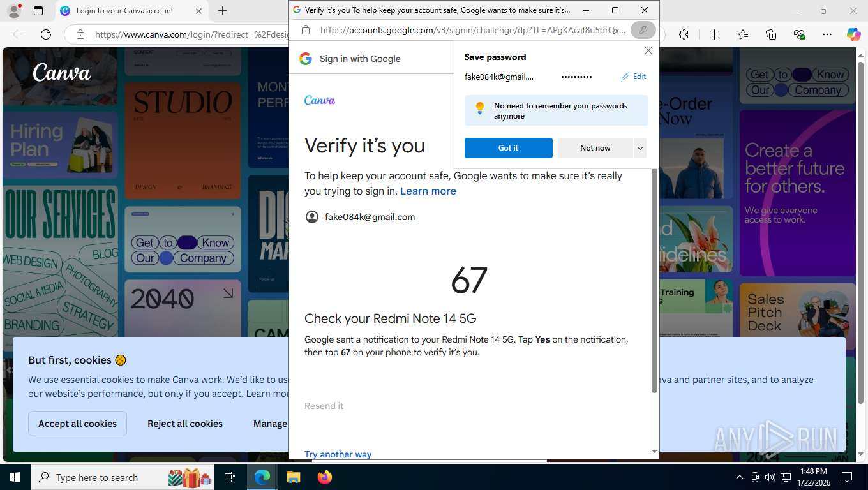
Task: Click the verification number 67
Action: [469, 281]
